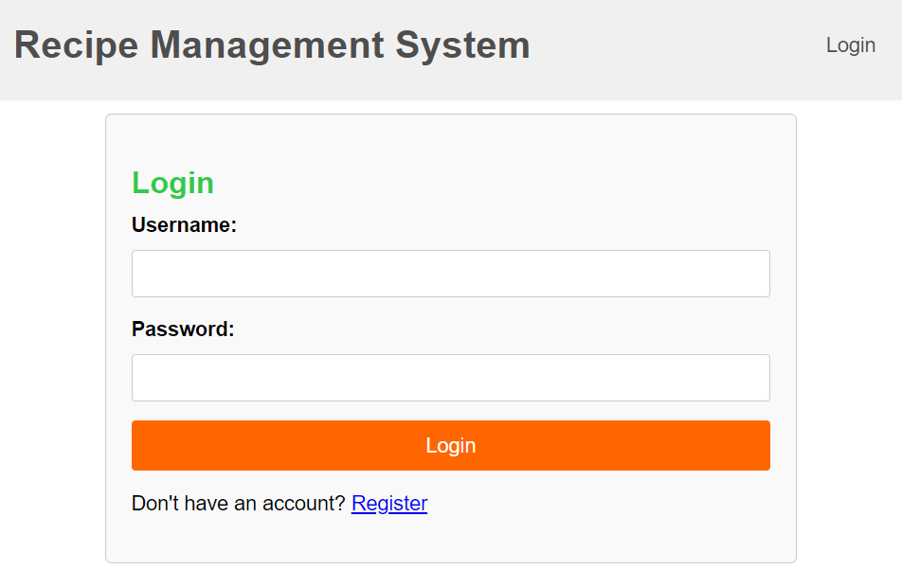The height and width of the screenshot is (588, 902).
Task: Click the wide orange button above the Register link
Action: coord(450,445)
